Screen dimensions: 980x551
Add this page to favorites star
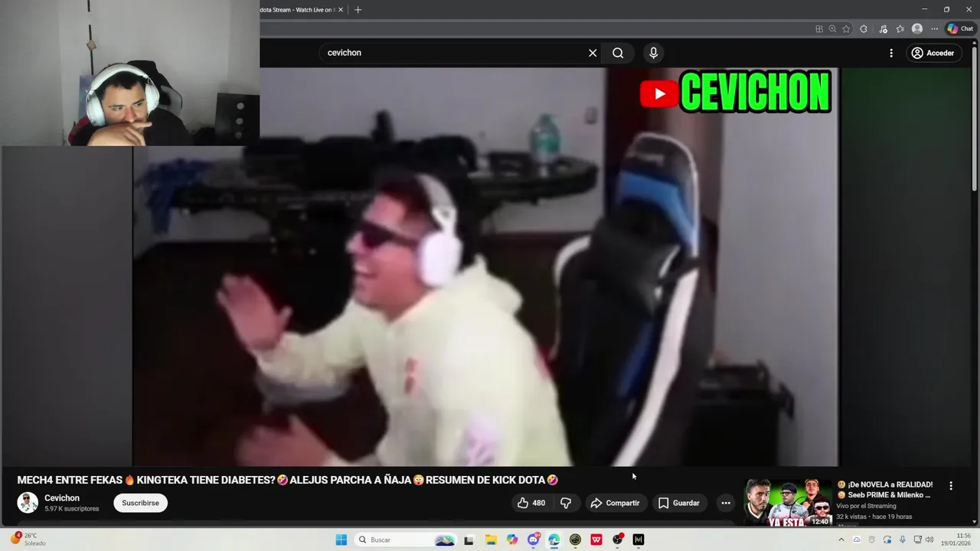pos(846,28)
